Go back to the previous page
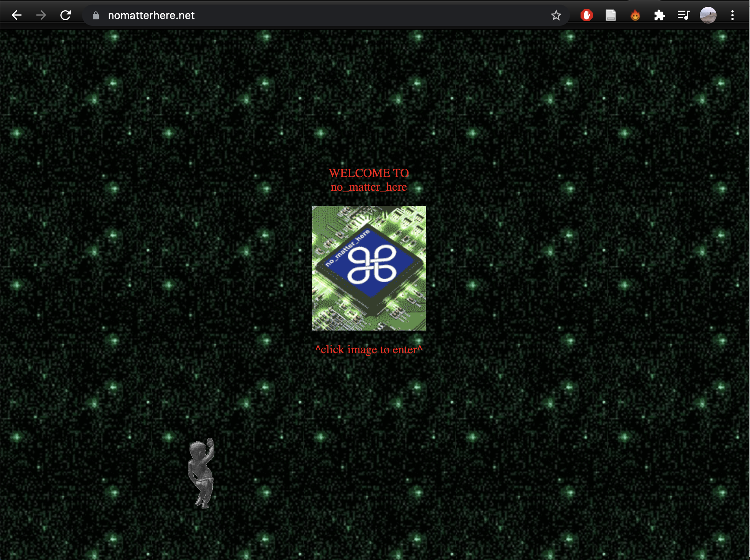Screen dimensions: 750x560 click(17, 15)
